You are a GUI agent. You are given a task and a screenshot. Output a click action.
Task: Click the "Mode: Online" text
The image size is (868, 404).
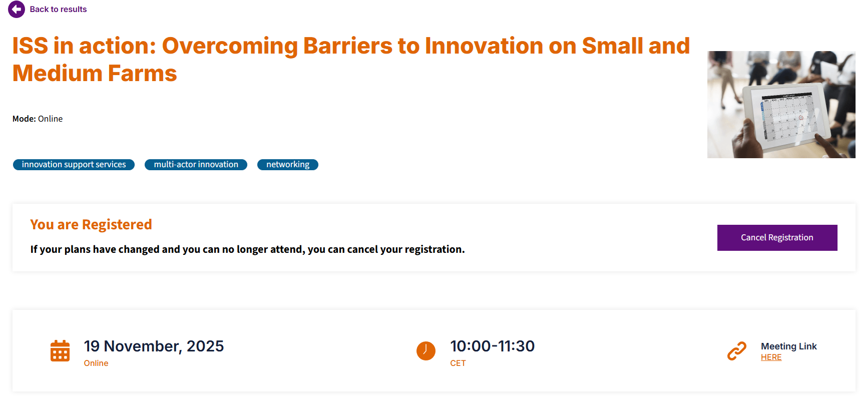(x=38, y=119)
